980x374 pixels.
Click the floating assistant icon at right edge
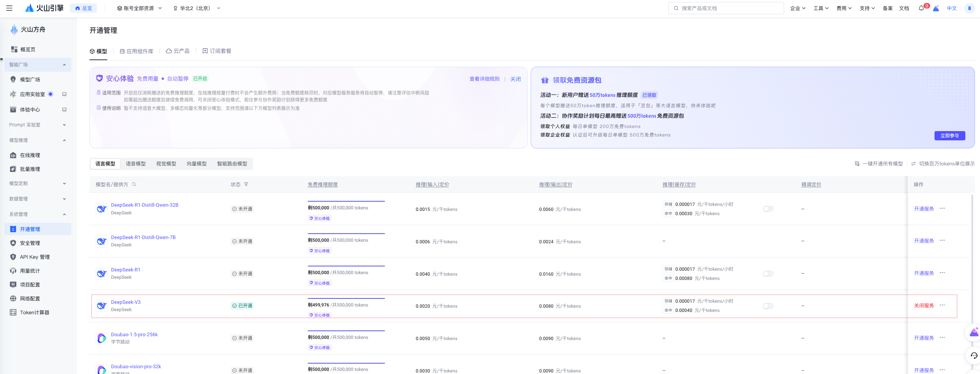[974, 332]
